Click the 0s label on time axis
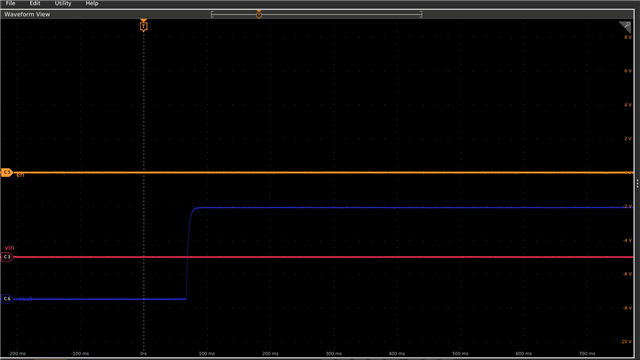640x360 pixels. pyautogui.click(x=144, y=353)
